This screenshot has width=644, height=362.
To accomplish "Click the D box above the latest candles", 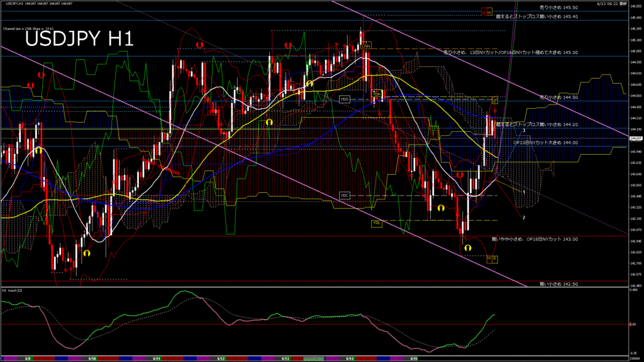I will (495, 101).
